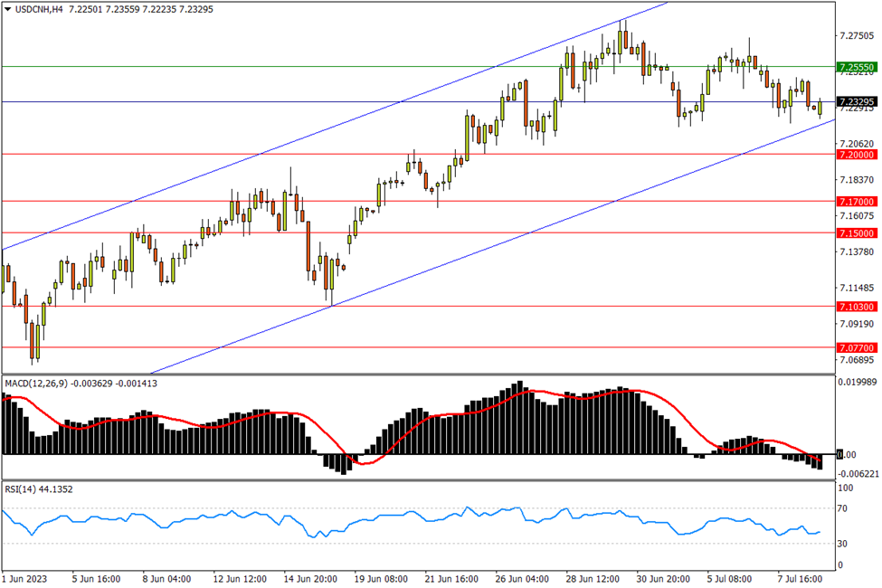Click the red 7.07700 level tag
882x588 pixels.
tap(855, 347)
